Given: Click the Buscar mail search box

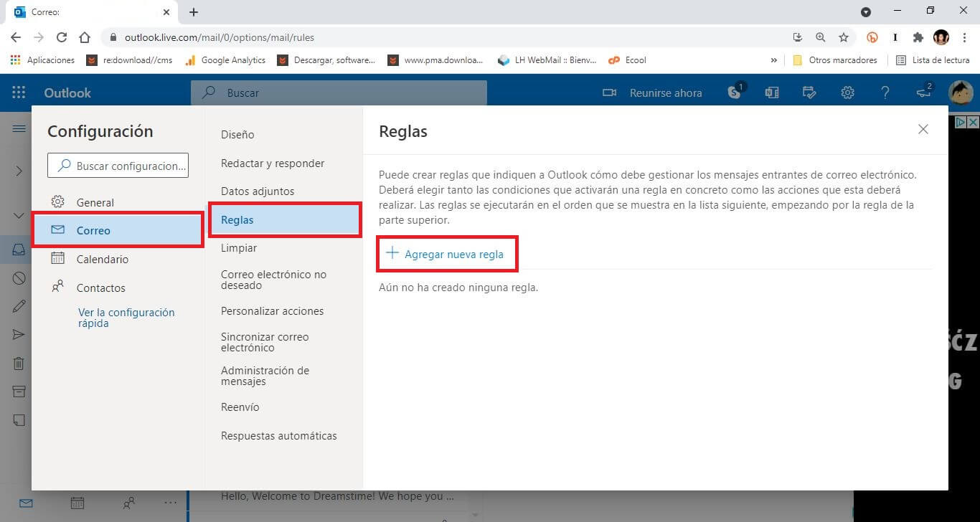Looking at the screenshot, I should (339, 92).
